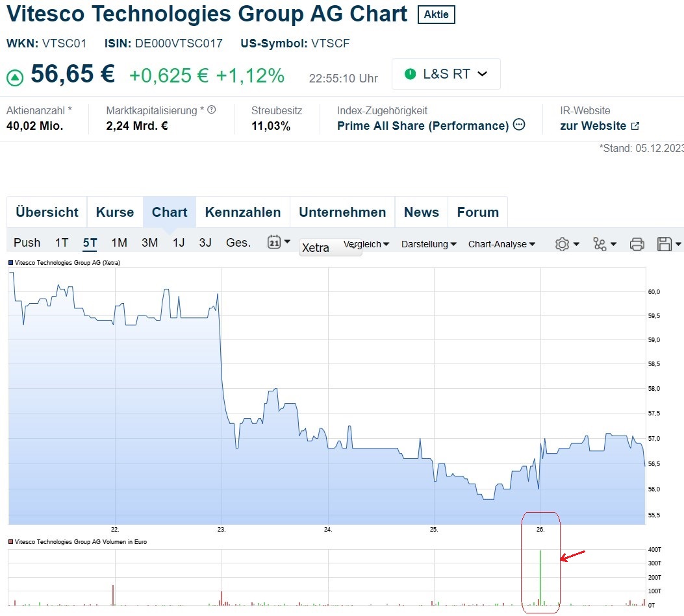Click the Marktkapitalisierung help question icon

(x=212, y=110)
